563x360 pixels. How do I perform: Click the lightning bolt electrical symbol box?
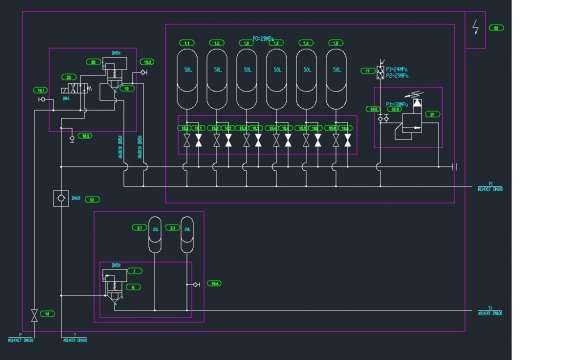(x=475, y=29)
